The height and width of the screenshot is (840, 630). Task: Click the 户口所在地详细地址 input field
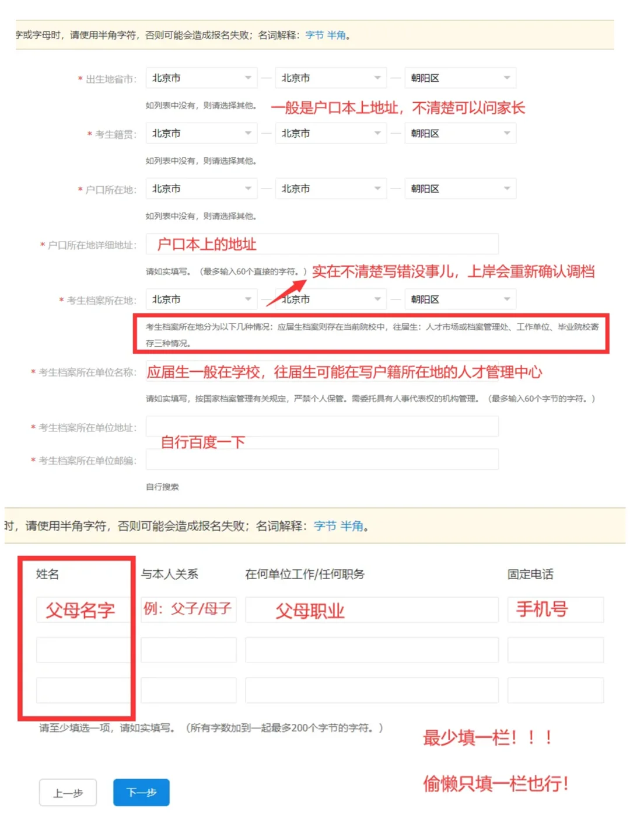coord(321,243)
